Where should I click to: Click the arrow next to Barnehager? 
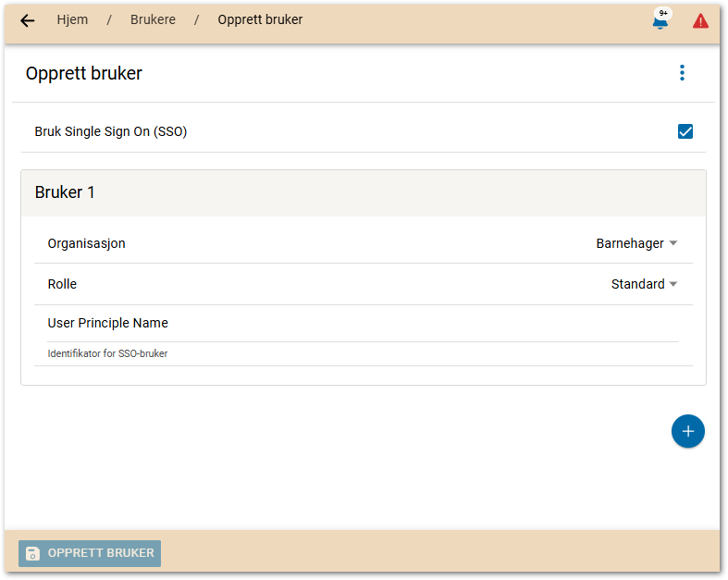[673, 243]
